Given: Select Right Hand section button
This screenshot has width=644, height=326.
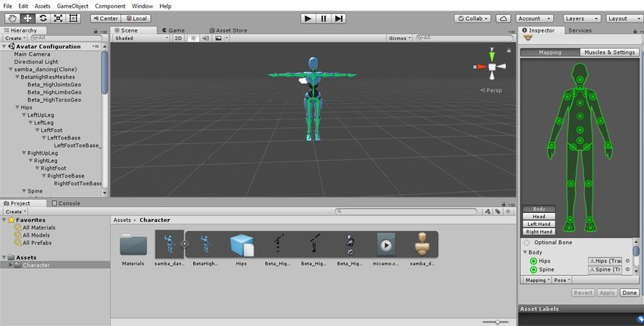Looking at the screenshot, I should (539, 231).
